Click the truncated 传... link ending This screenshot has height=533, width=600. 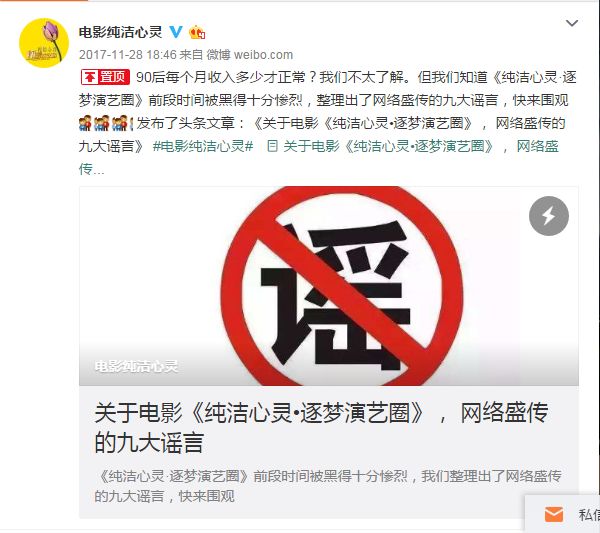point(91,169)
